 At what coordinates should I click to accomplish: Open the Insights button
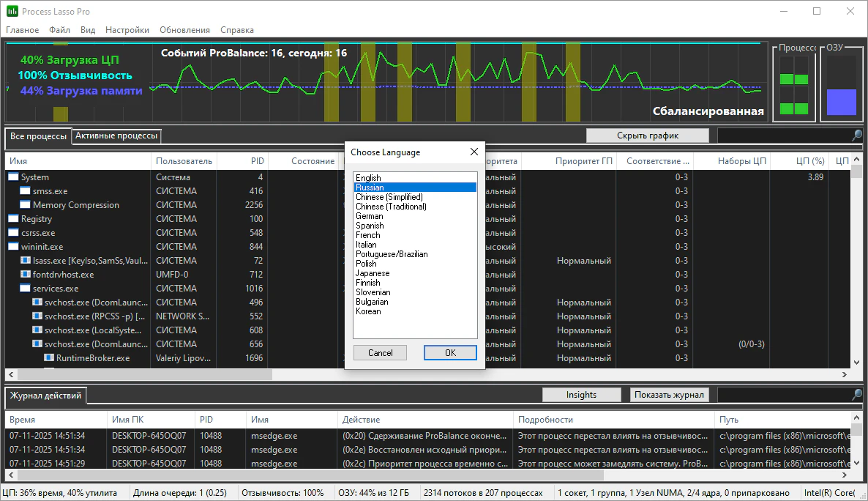(x=581, y=395)
